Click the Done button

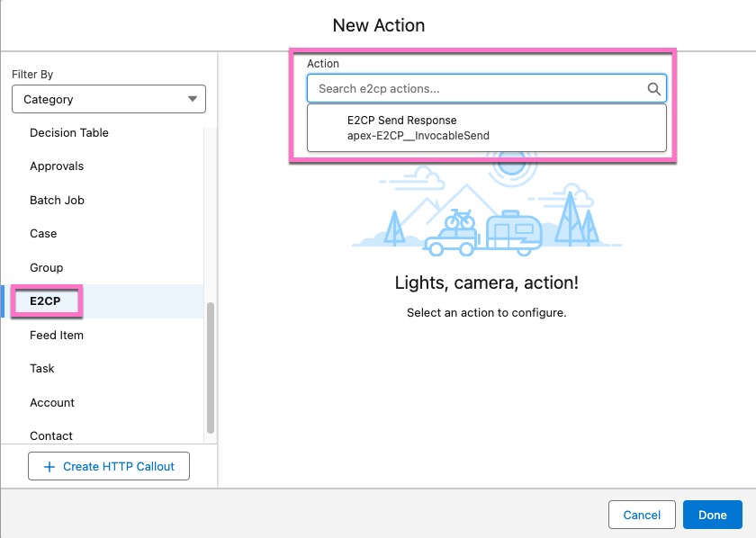click(713, 515)
